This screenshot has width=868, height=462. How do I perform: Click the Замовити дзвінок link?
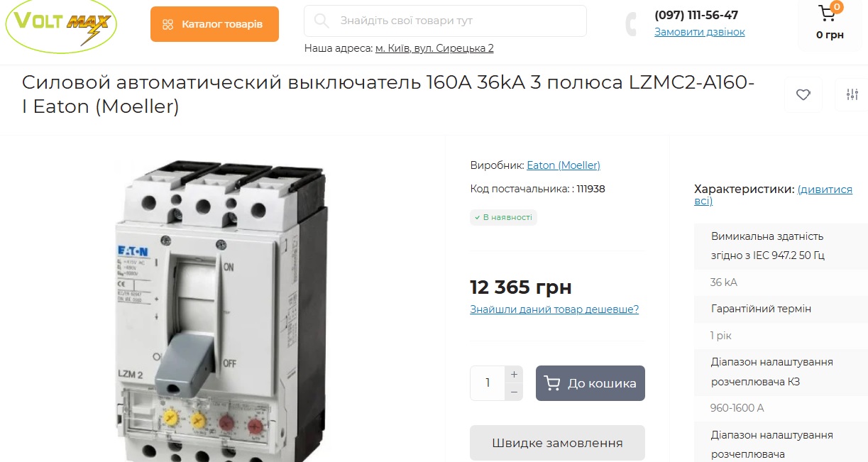pos(700,32)
